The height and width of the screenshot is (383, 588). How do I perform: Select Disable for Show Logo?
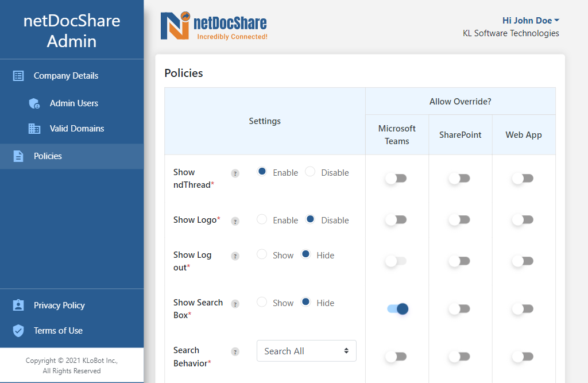coord(310,219)
